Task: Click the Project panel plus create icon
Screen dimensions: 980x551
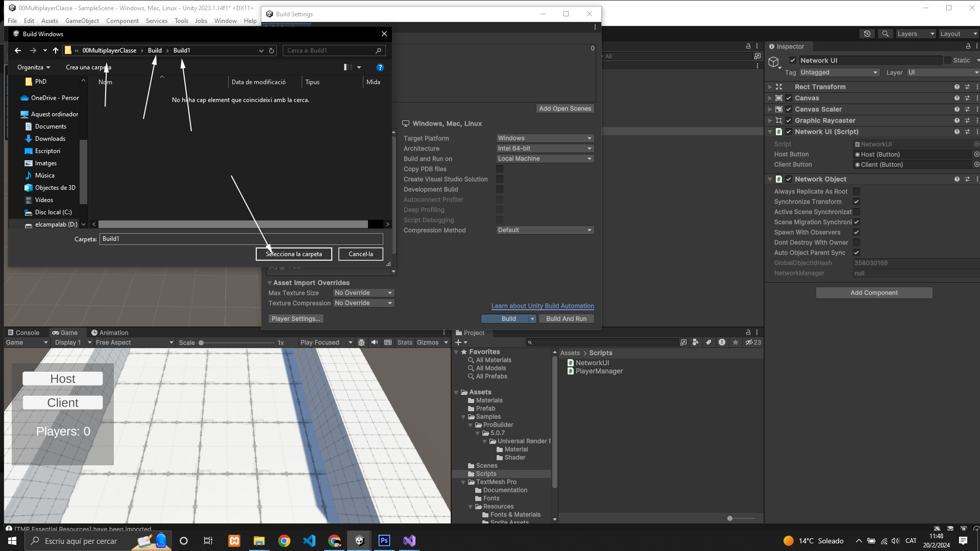Action: (x=458, y=342)
